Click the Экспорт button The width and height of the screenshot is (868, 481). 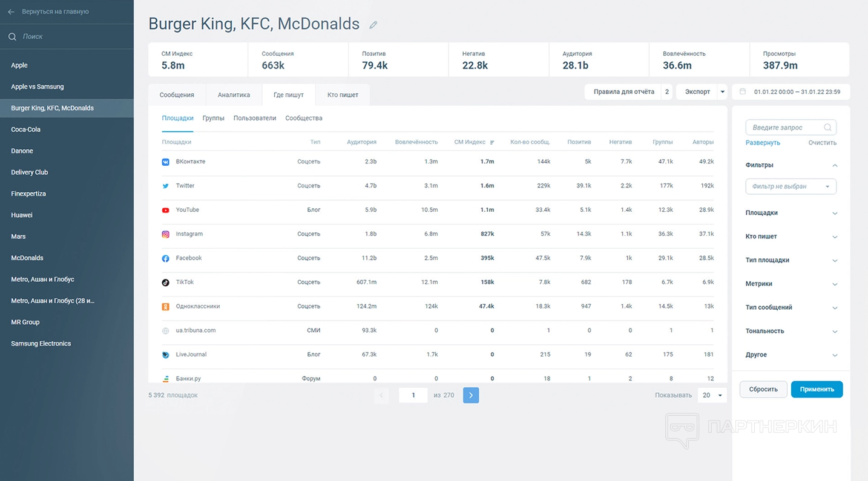(x=697, y=92)
